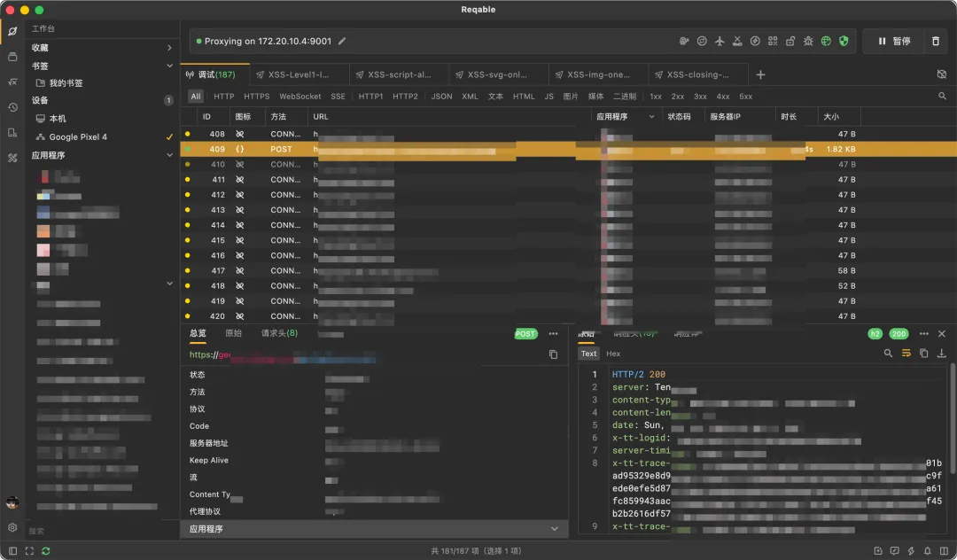Screen dimensions: 957x560
Task: Select the 本机 device
Action: tap(51, 119)
